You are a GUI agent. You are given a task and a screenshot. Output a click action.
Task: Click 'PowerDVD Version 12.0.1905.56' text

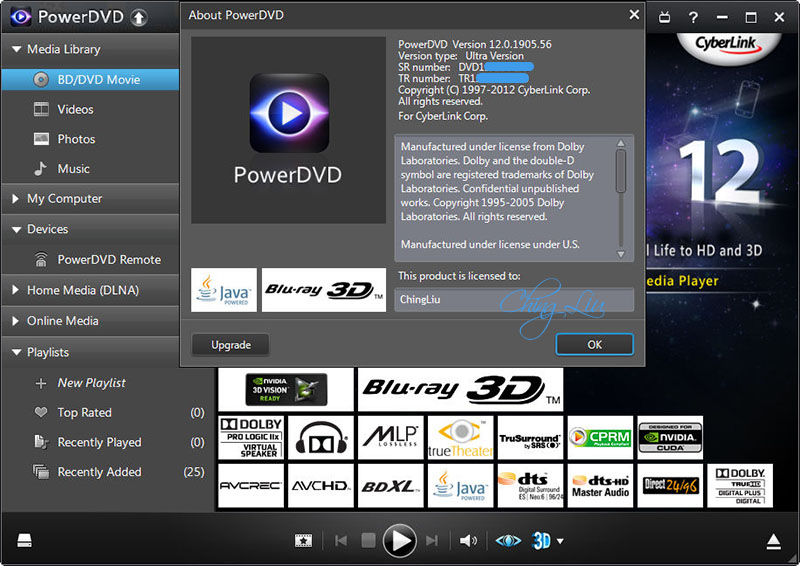click(474, 44)
